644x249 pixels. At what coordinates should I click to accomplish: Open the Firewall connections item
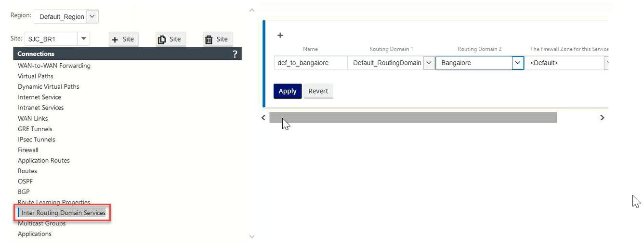pyautogui.click(x=28, y=150)
